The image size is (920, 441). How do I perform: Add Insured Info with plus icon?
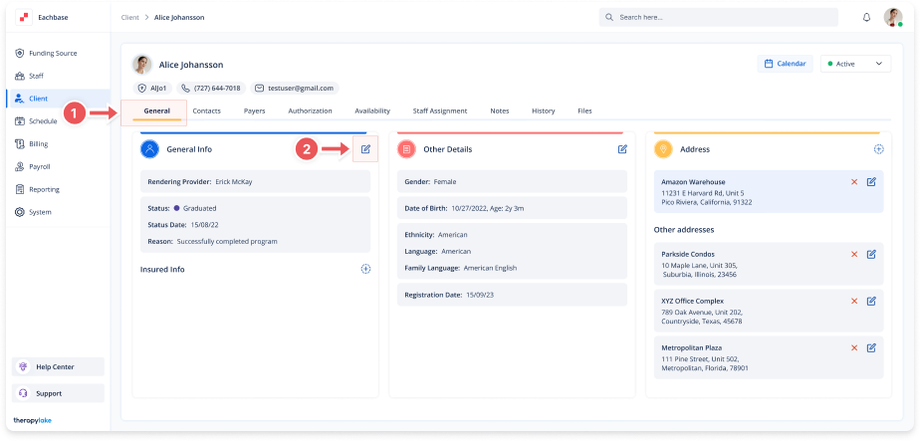(366, 269)
